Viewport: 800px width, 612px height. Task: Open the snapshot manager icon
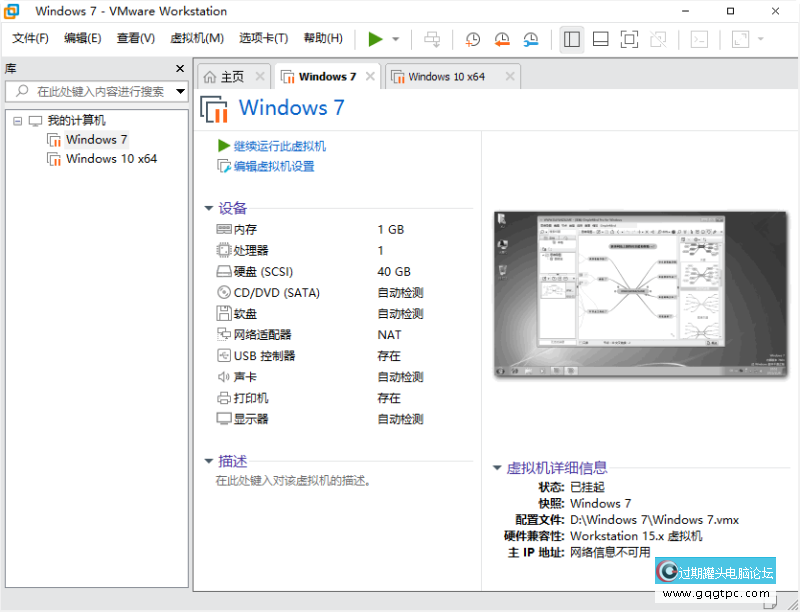531,39
